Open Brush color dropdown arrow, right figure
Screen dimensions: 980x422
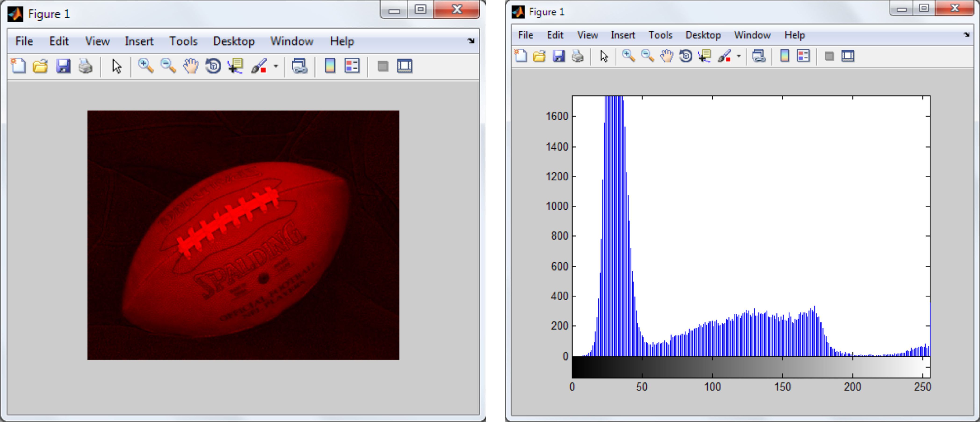[739, 56]
